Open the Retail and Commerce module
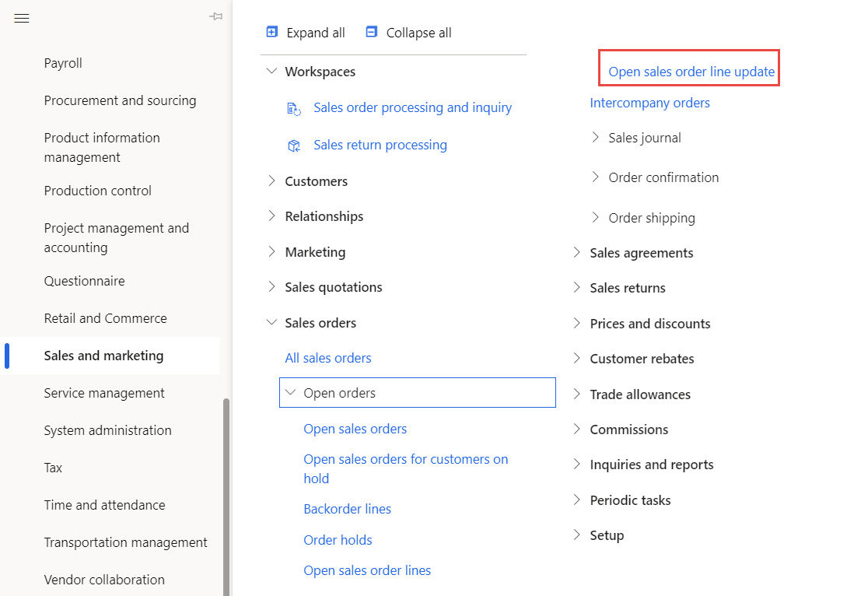The width and height of the screenshot is (868, 596). 105,318
